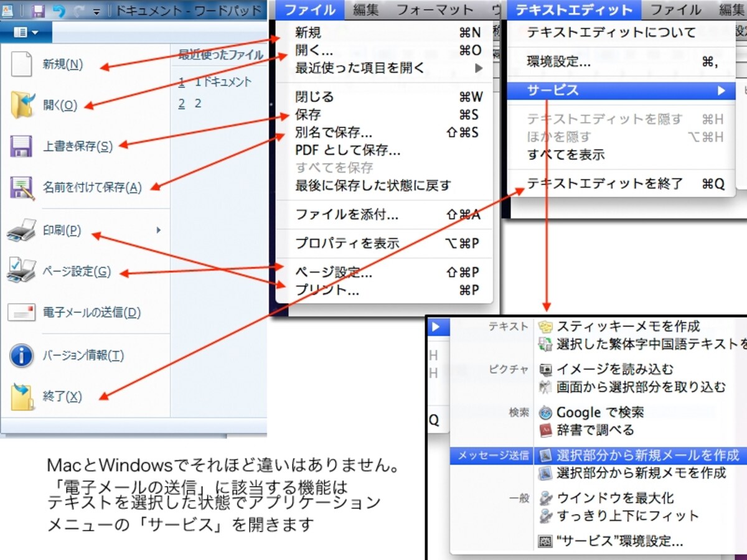Click the info icon beside バージョン情報(T)
This screenshot has width=747, height=560.
tap(21, 355)
